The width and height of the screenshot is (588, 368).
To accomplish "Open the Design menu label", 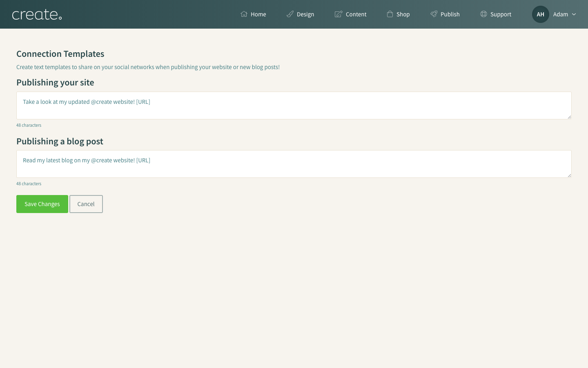I will coord(305,14).
